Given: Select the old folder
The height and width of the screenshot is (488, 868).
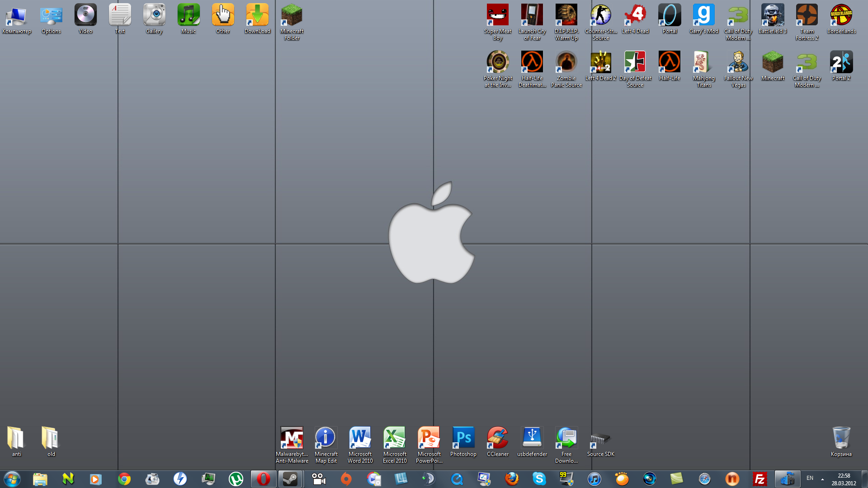Looking at the screenshot, I should (51, 442).
